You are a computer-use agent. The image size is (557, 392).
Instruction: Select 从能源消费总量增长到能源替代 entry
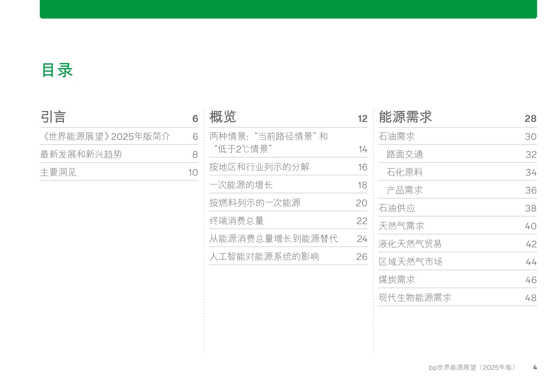point(274,238)
